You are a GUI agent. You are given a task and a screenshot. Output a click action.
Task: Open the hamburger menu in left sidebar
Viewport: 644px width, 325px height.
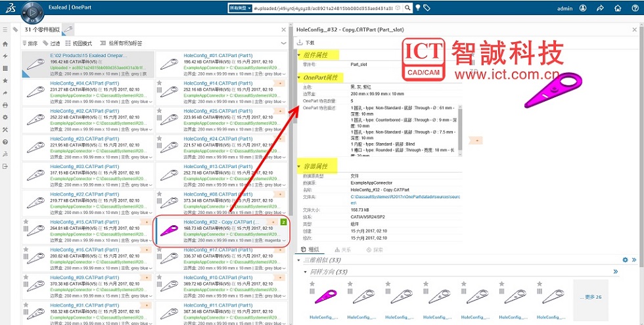(x=5, y=30)
